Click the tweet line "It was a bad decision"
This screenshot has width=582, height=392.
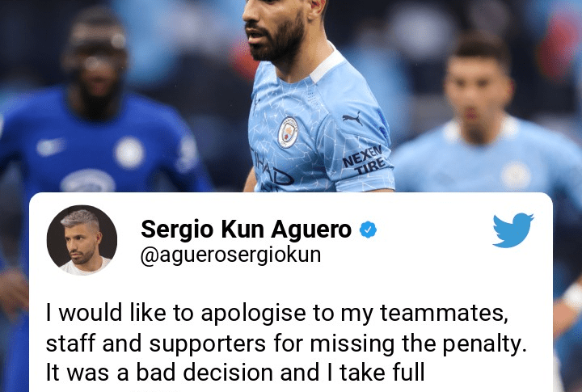pyautogui.click(x=235, y=373)
